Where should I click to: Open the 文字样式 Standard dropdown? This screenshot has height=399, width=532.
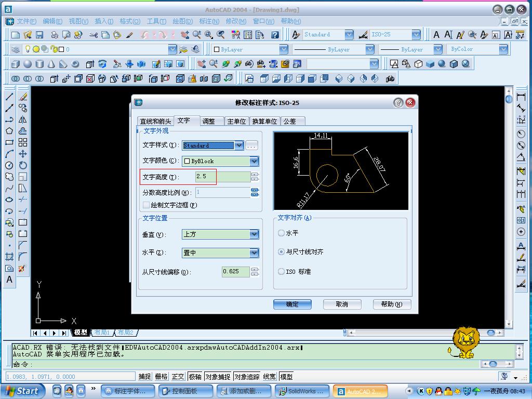[239, 145]
